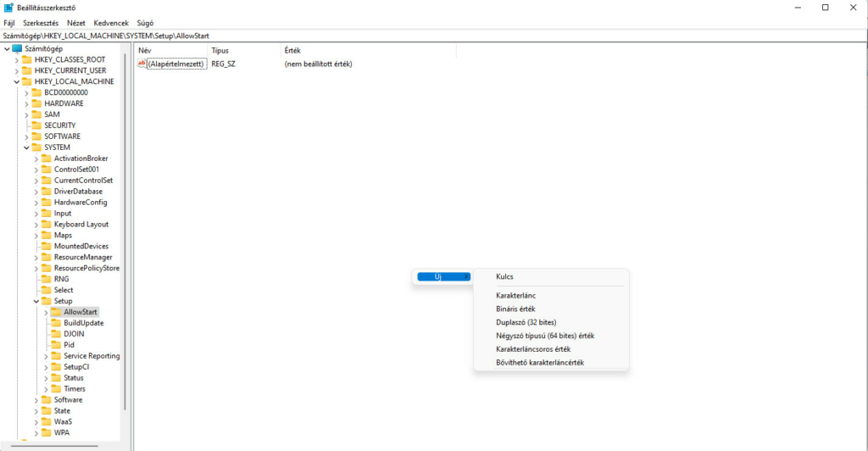This screenshot has width=868, height=451.
Task: Click the Számítógép computer icon in tree
Action: 17,49
